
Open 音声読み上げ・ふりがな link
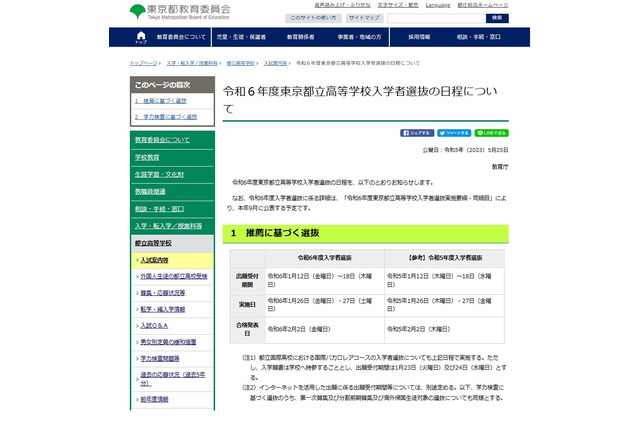click(x=342, y=5)
